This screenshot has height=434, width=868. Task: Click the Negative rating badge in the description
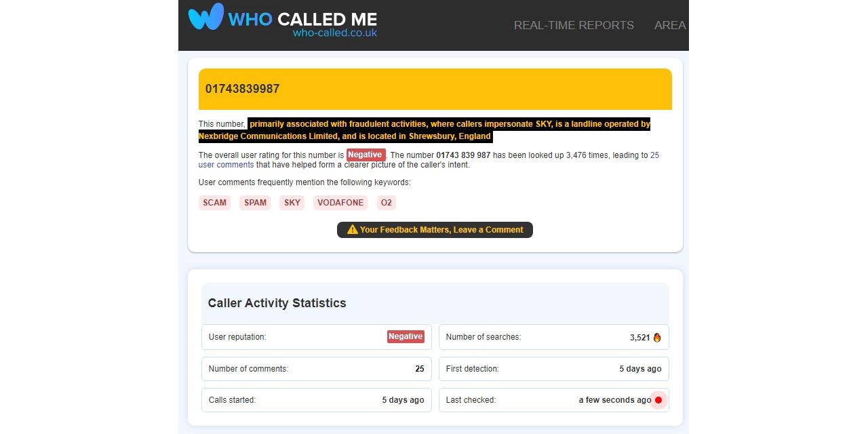tap(366, 155)
